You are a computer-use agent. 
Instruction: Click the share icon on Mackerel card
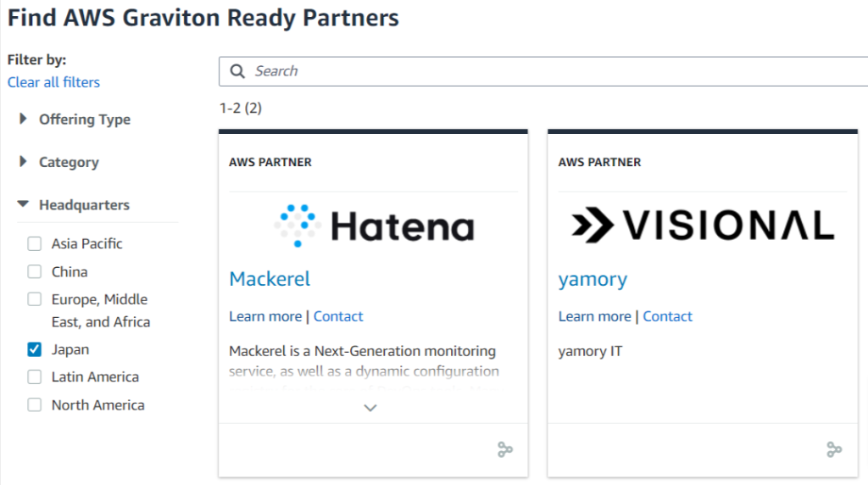click(505, 449)
